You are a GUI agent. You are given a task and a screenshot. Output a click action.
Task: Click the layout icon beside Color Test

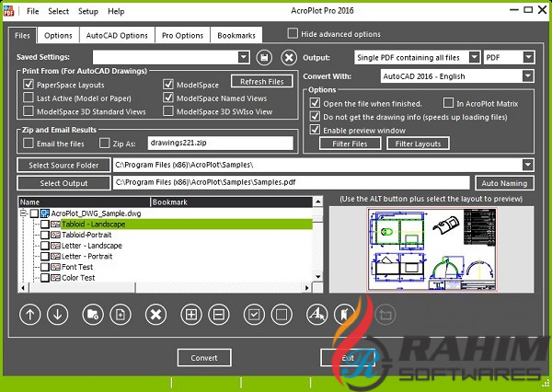(55, 278)
